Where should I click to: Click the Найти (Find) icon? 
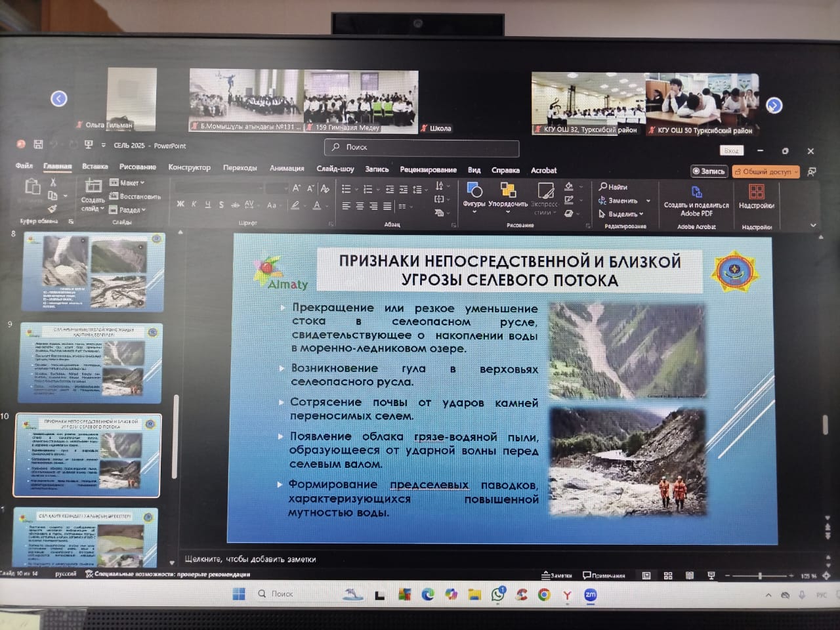point(603,186)
